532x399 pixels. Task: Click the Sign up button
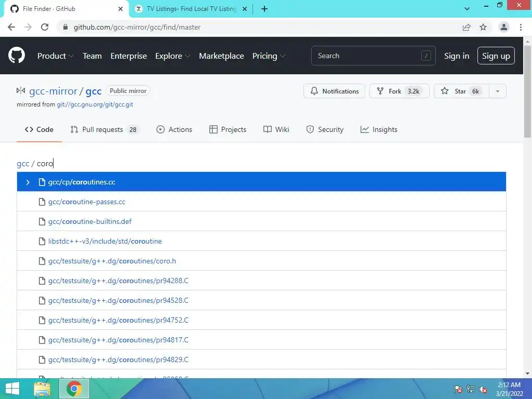[496, 56]
